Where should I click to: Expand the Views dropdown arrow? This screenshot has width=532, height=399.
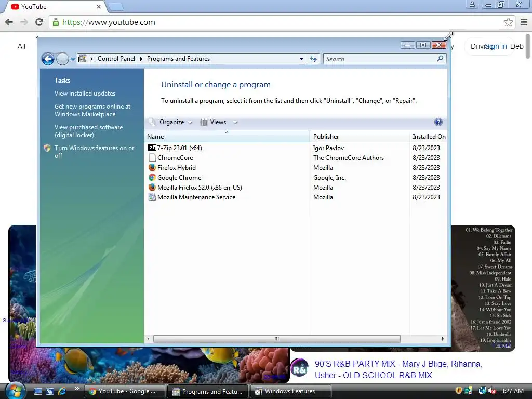235,123
